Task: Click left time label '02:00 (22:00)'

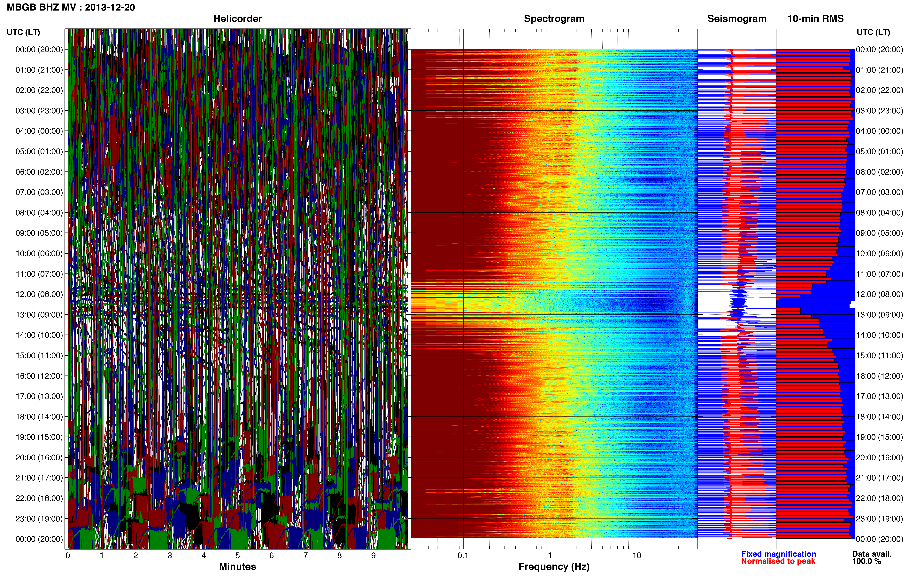Action: [x=39, y=90]
